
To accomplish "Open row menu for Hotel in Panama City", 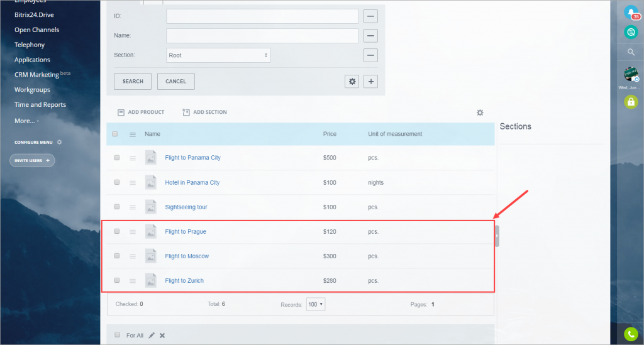I will click(133, 182).
